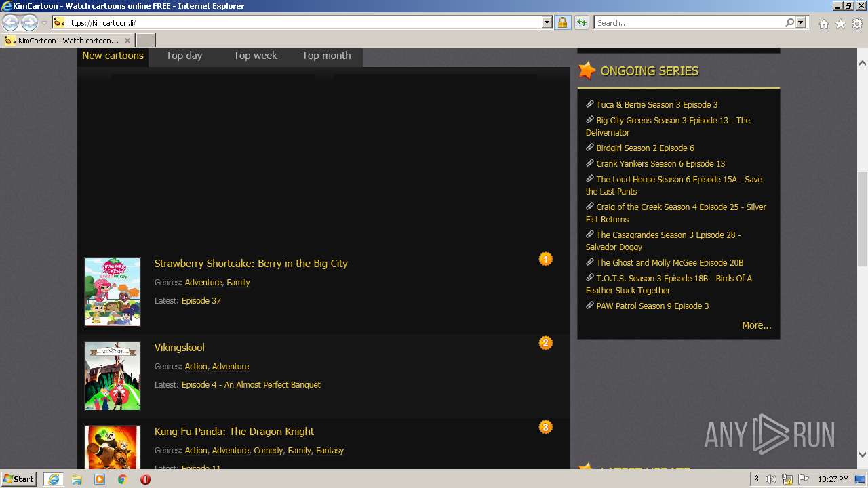868x488 pixels.
Task: Switch to New cartoons tab
Action: click(113, 56)
